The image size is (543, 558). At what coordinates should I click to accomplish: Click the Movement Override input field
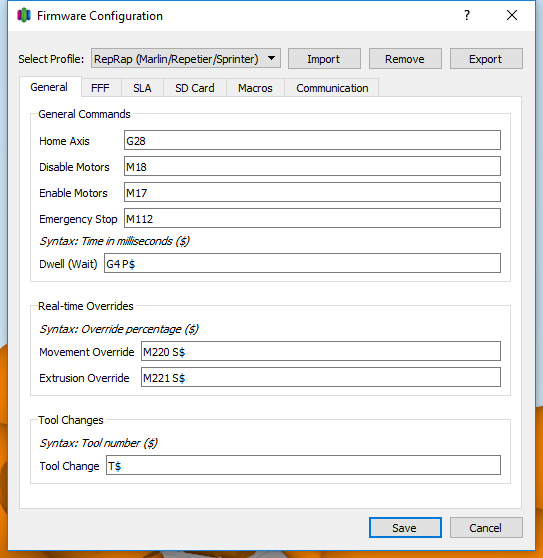321,351
